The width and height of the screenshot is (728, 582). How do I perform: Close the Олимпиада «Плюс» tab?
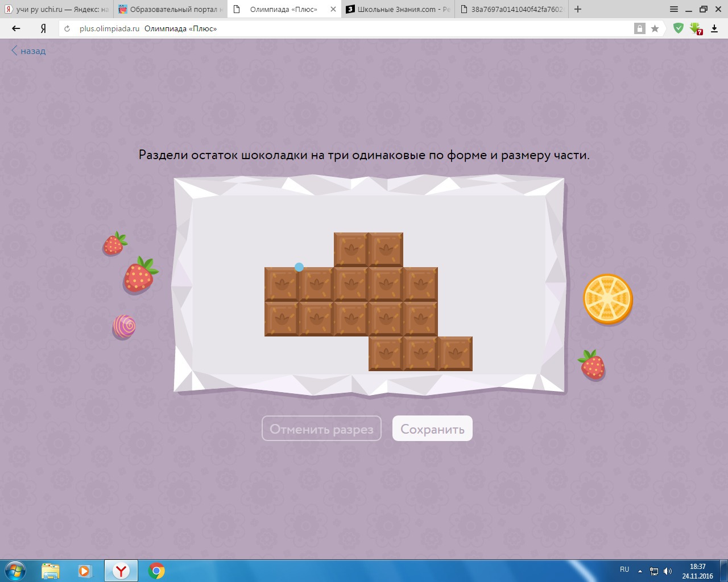pyautogui.click(x=333, y=9)
